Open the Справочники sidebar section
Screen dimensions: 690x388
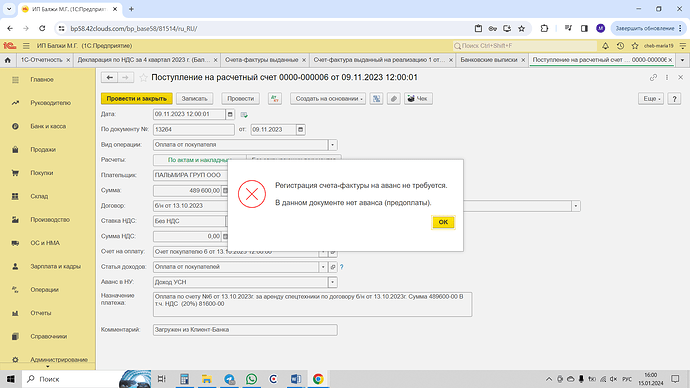point(48,336)
